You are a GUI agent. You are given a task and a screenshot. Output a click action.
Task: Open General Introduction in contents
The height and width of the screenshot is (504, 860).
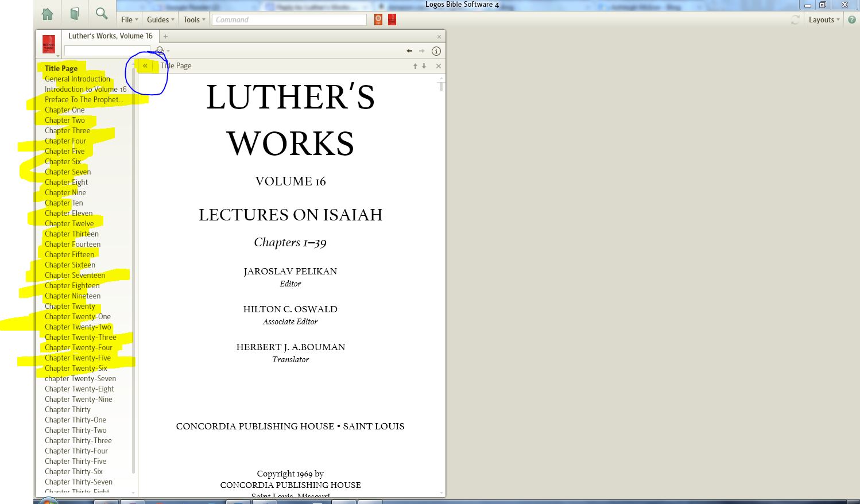tap(78, 79)
